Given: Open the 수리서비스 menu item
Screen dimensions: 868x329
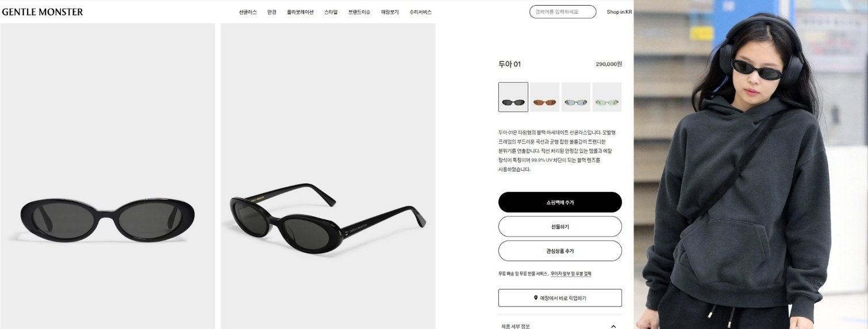Looking at the screenshot, I should click(x=420, y=12).
